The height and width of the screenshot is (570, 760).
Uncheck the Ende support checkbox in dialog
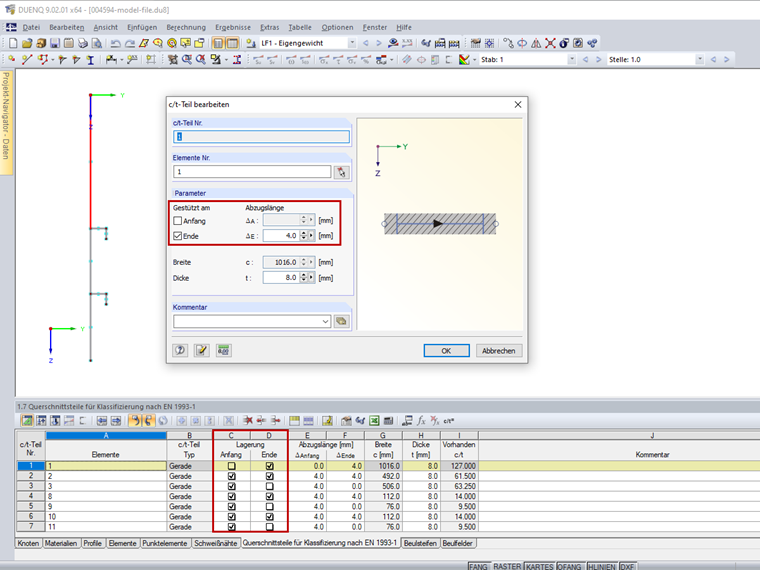point(177,236)
